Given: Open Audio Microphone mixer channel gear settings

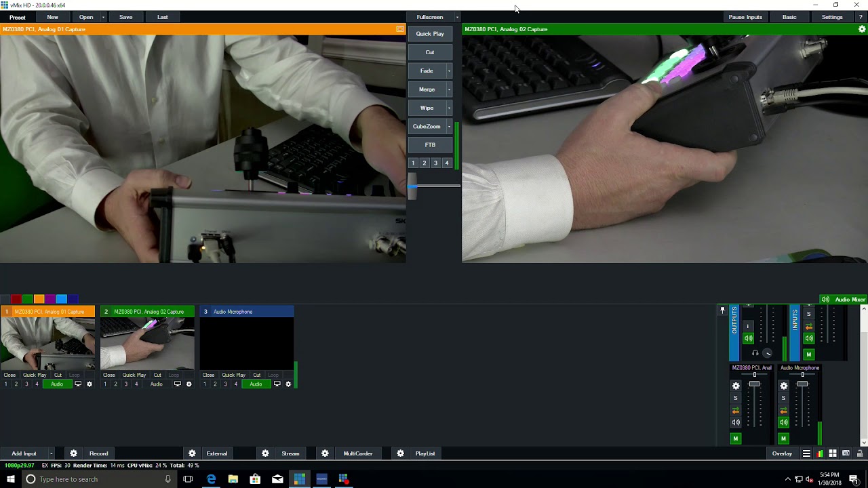Looking at the screenshot, I should (784, 386).
